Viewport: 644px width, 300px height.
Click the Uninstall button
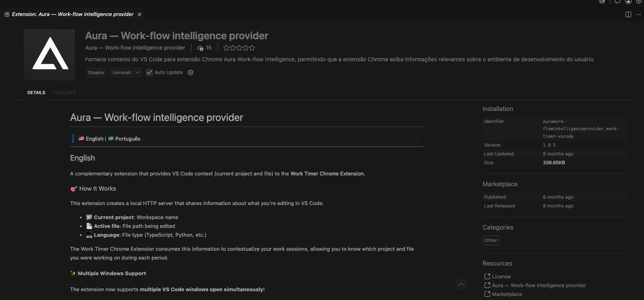click(x=122, y=72)
